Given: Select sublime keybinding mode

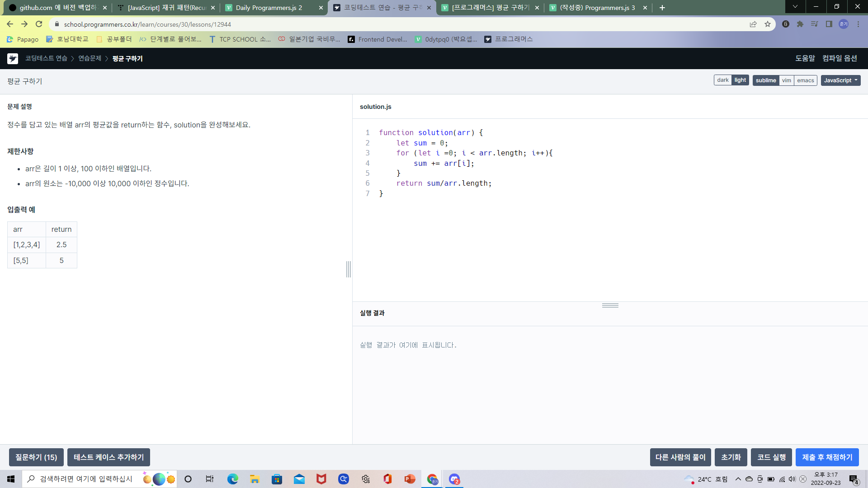Looking at the screenshot, I should [766, 80].
